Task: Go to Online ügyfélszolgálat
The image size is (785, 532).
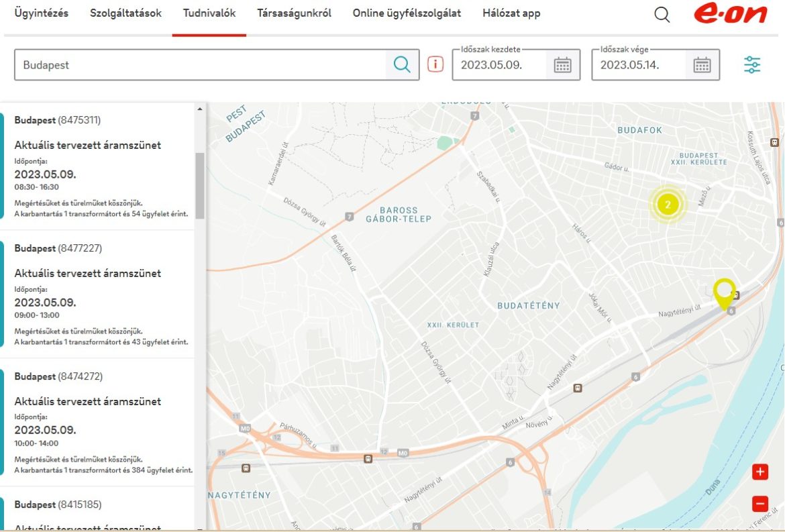Action: pyautogui.click(x=407, y=13)
